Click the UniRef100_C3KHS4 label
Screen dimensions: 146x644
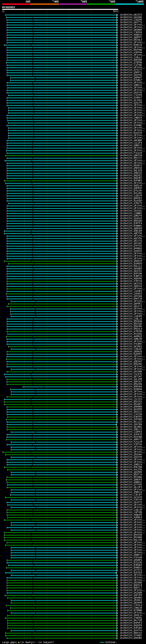pyautogui.click(x=131, y=32)
